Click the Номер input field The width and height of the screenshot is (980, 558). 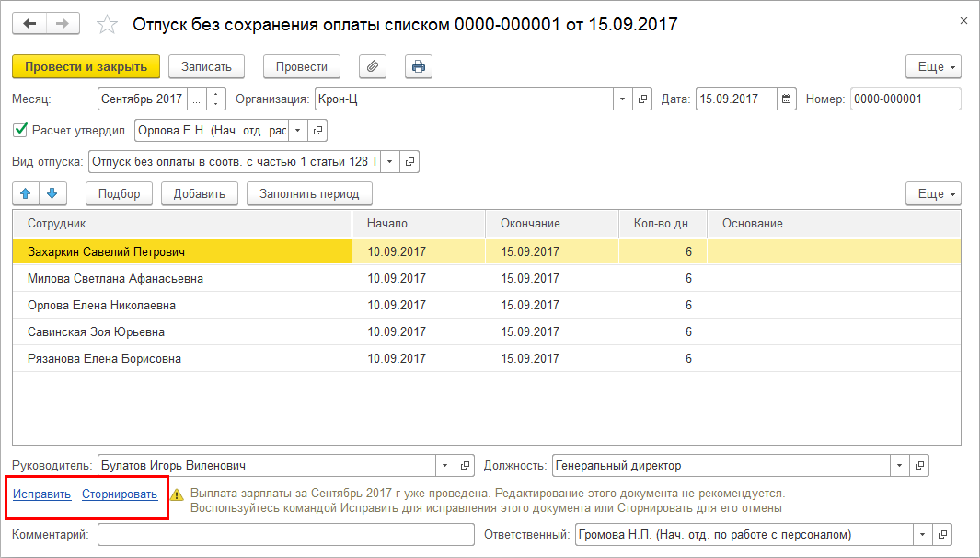click(x=905, y=99)
